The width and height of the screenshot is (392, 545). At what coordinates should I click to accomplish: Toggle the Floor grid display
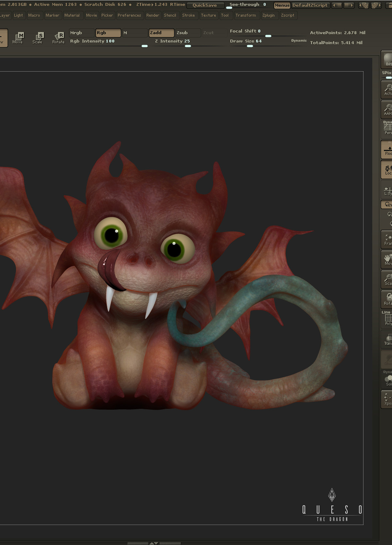[387, 150]
